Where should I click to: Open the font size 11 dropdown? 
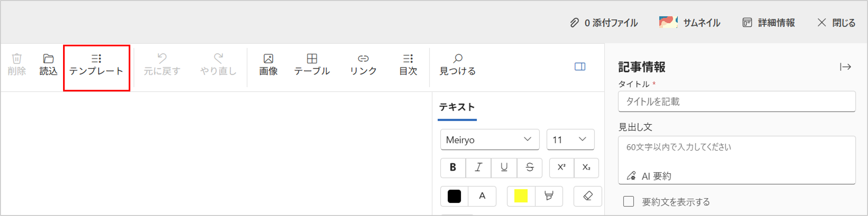coord(570,139)
